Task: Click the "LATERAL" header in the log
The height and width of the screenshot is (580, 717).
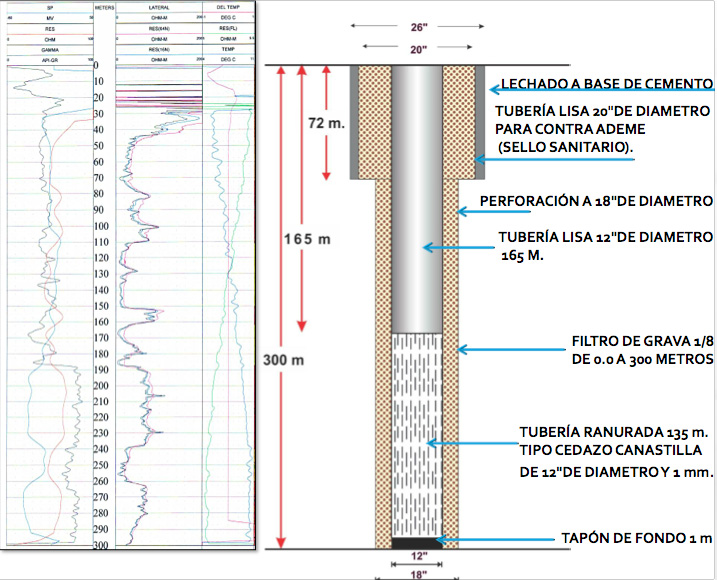Action: click(x=159, y=8)
